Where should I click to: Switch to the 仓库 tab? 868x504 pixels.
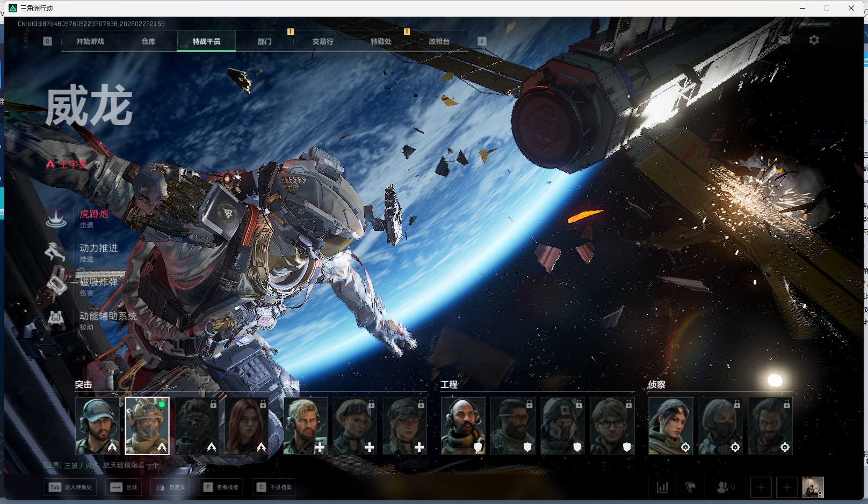[148, 41]
